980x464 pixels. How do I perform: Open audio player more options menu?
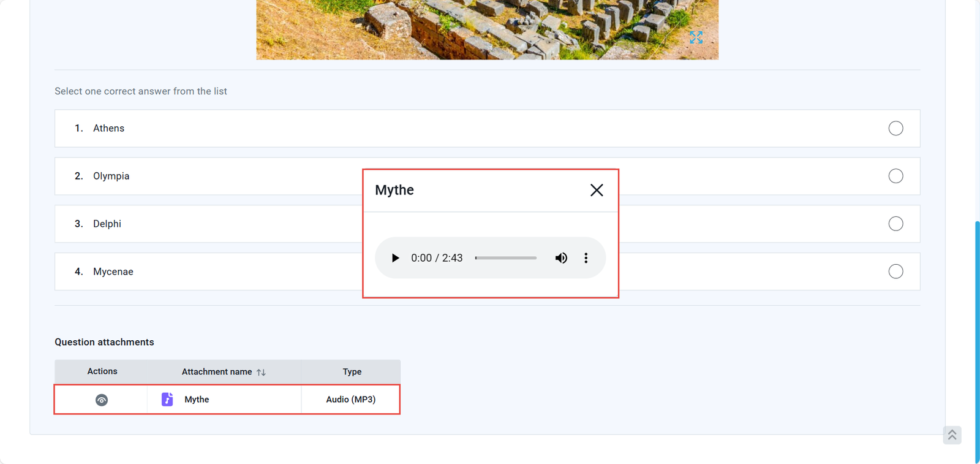[x=586, y=258]
